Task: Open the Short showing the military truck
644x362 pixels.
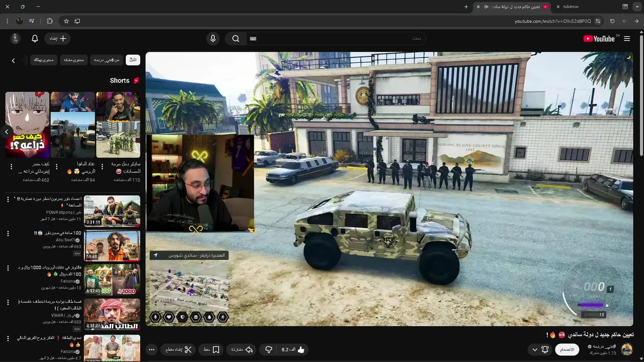Action: click(x=72, y=125)
